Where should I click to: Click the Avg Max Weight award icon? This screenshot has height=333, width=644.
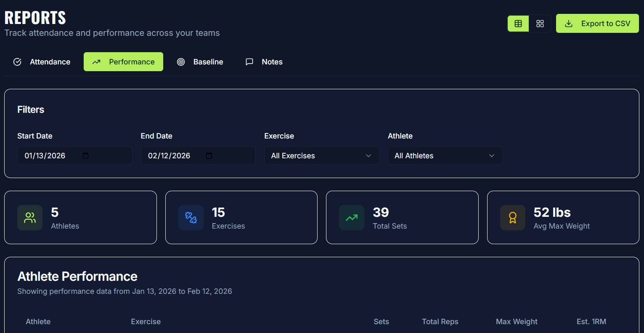pos(513,218)
